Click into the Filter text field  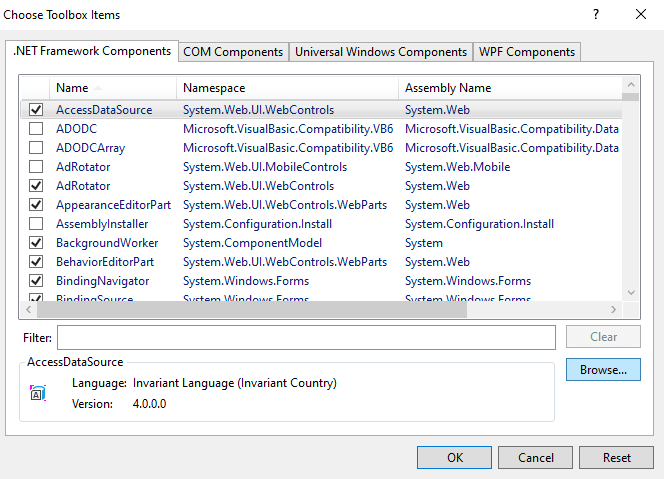[x=306, y=338]
